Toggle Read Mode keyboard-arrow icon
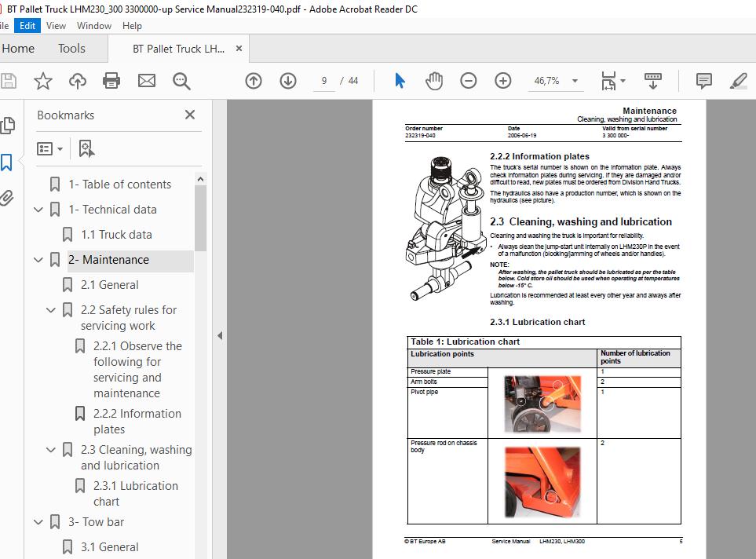The width and height of the screenshot is (756, 559). (653, 81)
